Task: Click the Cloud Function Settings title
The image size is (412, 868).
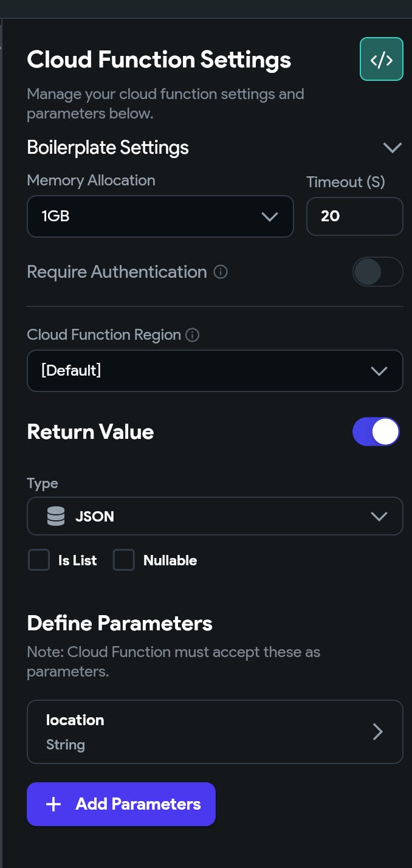Action: pyautogui.click(x=159, y=60)
